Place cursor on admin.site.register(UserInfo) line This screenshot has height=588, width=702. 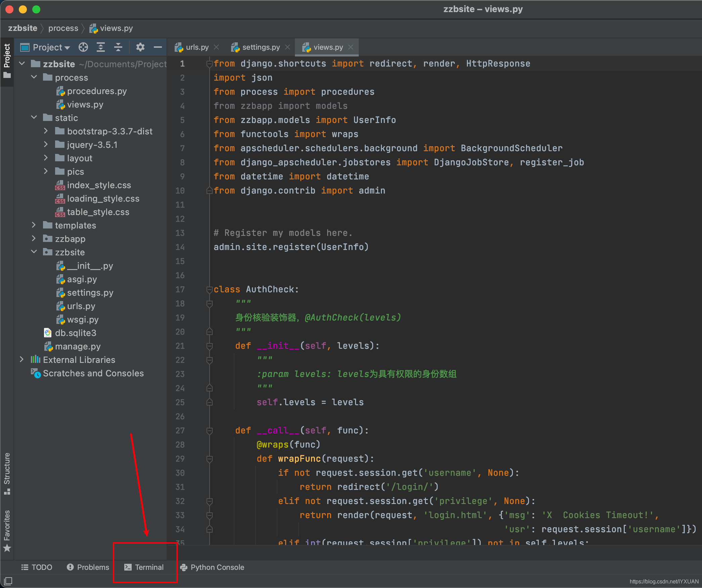(291, 247)
